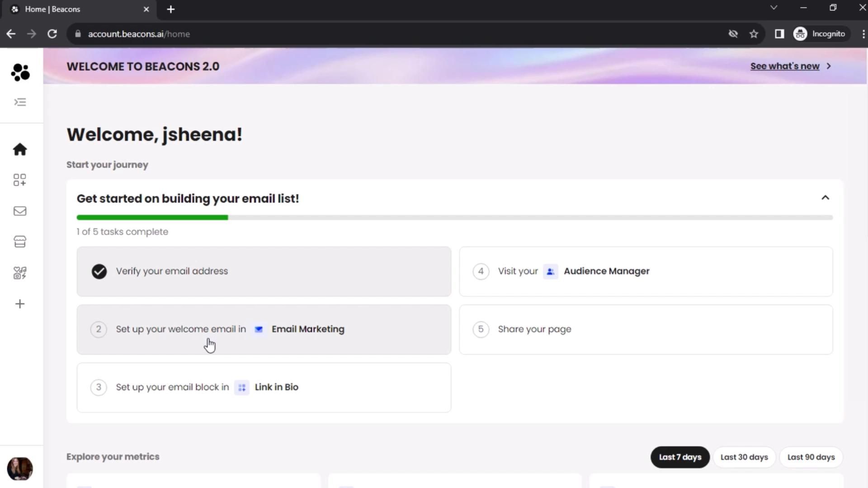868x488 pixels.
Task: Open Chrome's three-dot menu
Action: click(x=863, y=34)
